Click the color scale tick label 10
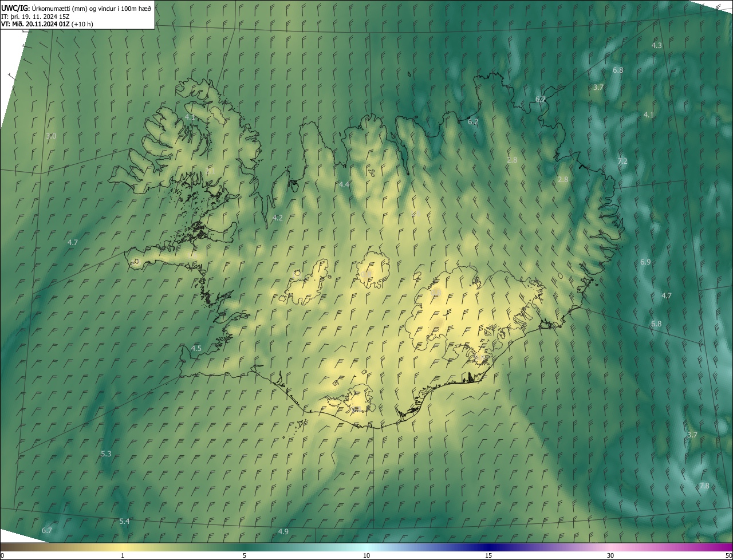Image resolution: width=733 pixels, height=560 pixels. pos(366,555)
